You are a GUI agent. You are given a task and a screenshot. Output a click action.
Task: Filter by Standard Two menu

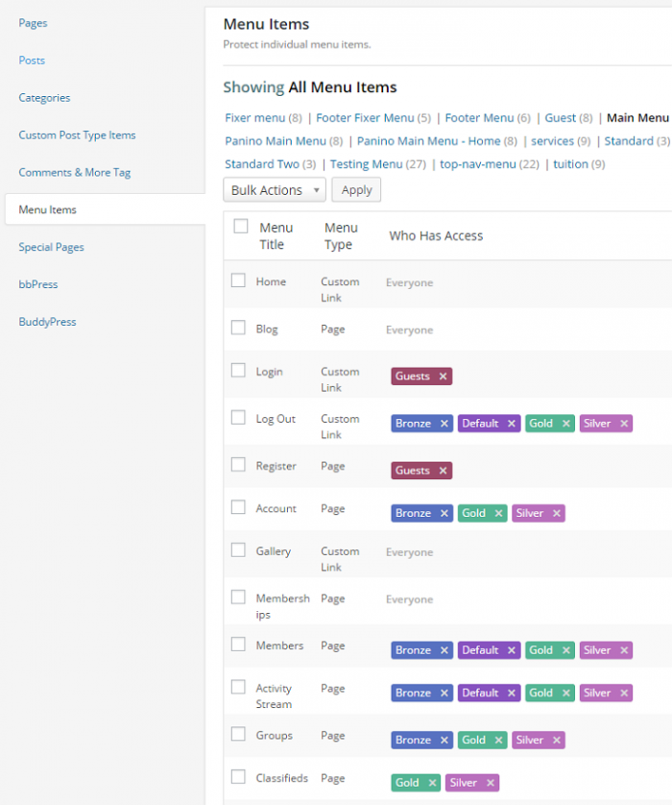pos(262,164)
